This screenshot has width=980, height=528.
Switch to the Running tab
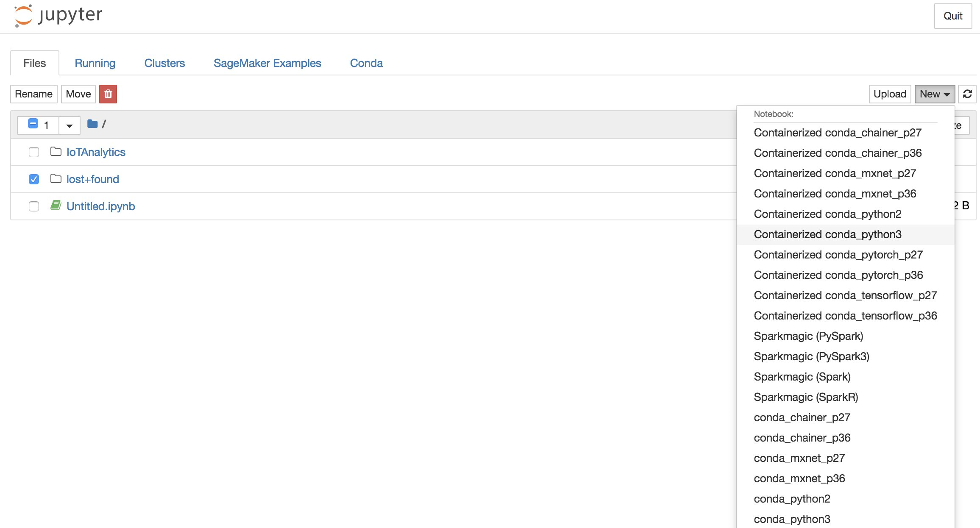(95, 63)
